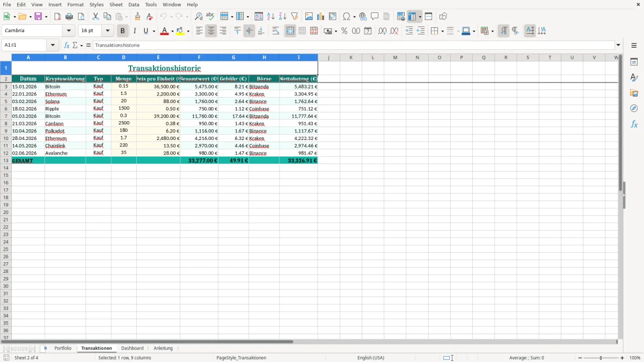Open Borders dropdown arrow
This screenshot has width=644, height=362.
(x=442, y=31)
